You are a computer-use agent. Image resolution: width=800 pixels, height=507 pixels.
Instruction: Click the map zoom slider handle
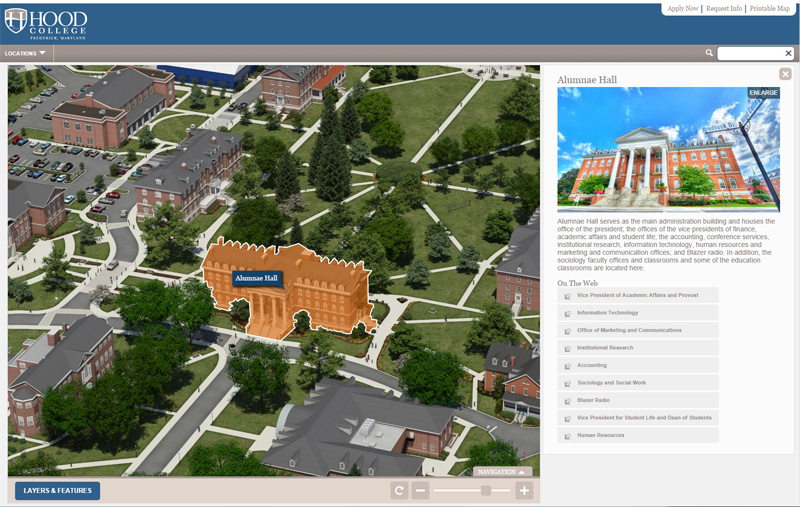[x=486, y=490]
